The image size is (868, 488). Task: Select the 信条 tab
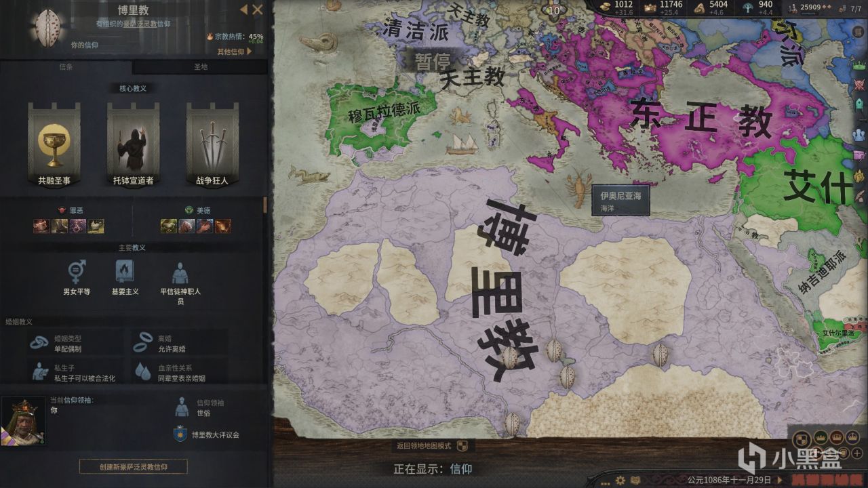(x=66, y=67)
